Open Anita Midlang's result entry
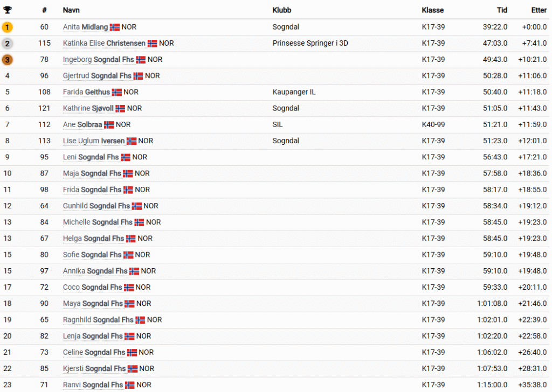The image size is (552, 392). [x=85, y=27]
